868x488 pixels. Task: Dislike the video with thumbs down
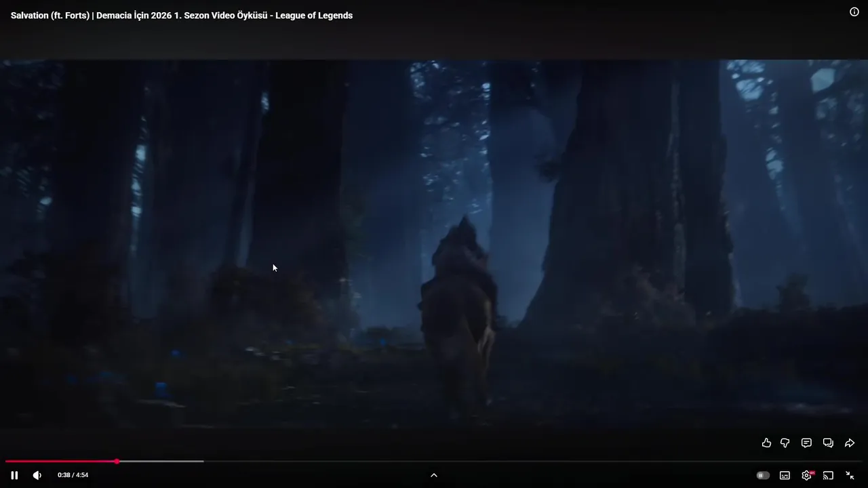(x=785, y=443)
